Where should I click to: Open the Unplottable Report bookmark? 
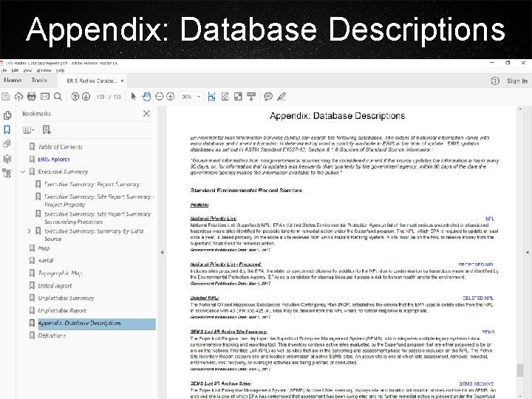pyautogui.click(x=62, y=310)
